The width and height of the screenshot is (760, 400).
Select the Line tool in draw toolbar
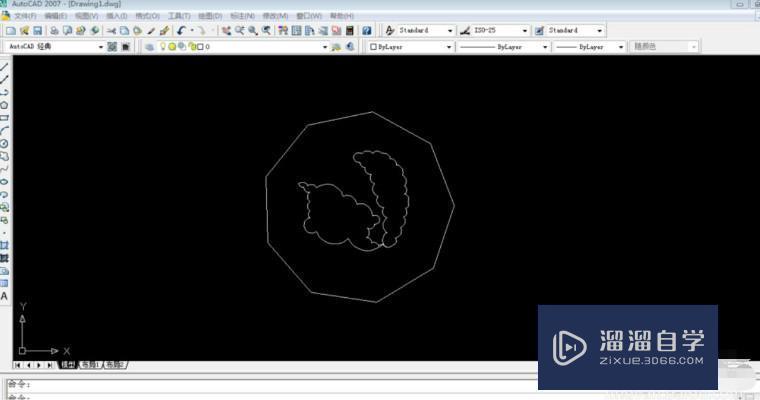pos(4,67)
